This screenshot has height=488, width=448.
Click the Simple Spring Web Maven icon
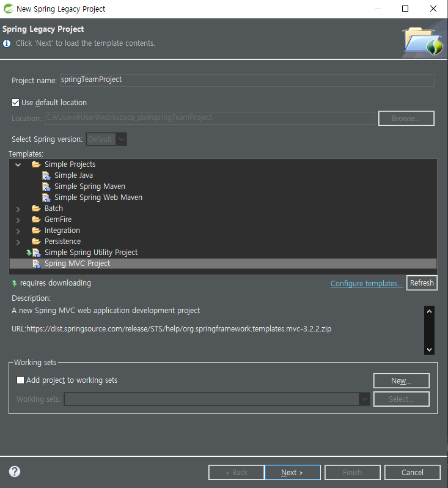(46, 198)
